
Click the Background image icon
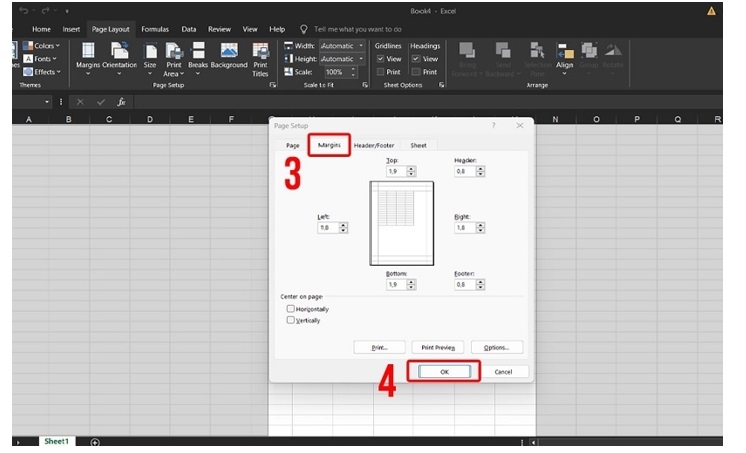229,55
